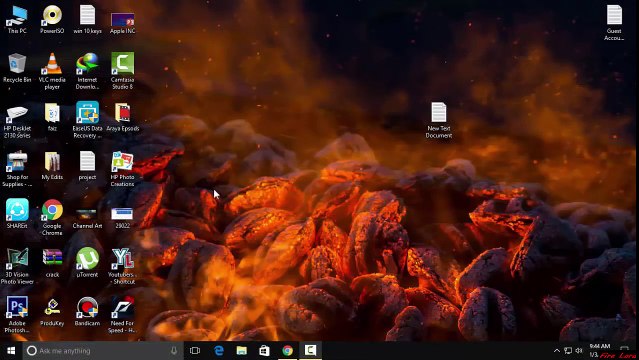This screenshot has height=360, width=639.
Task: Open Internet Download Manager shortcut
Action: pos(87,71)
